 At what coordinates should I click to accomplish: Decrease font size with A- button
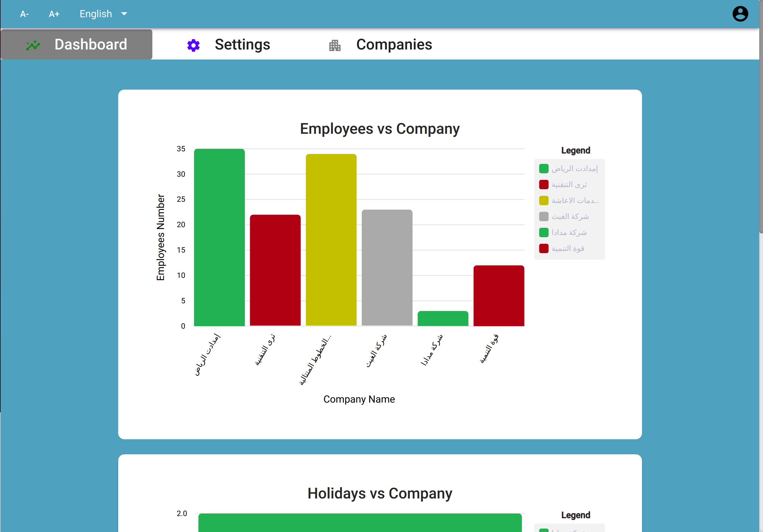tap(24, 14)
